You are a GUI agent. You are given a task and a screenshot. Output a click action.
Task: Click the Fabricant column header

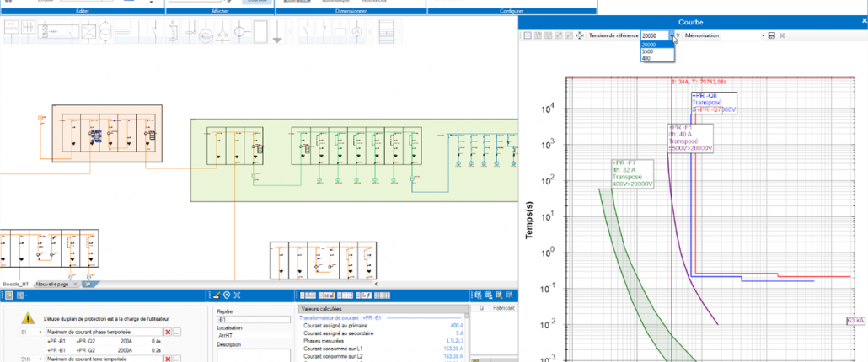click(x=504, y=308)
